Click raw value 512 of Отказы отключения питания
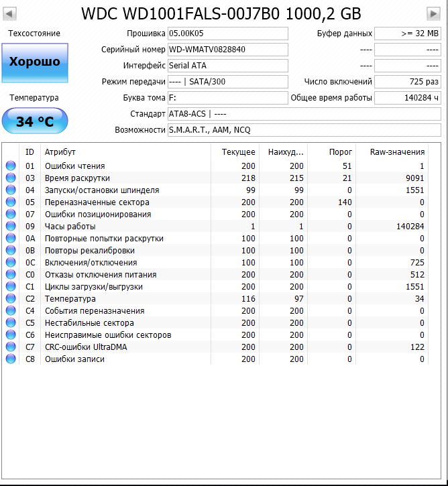The width and height of the screenshot is (448, 486). pos(417,275)
